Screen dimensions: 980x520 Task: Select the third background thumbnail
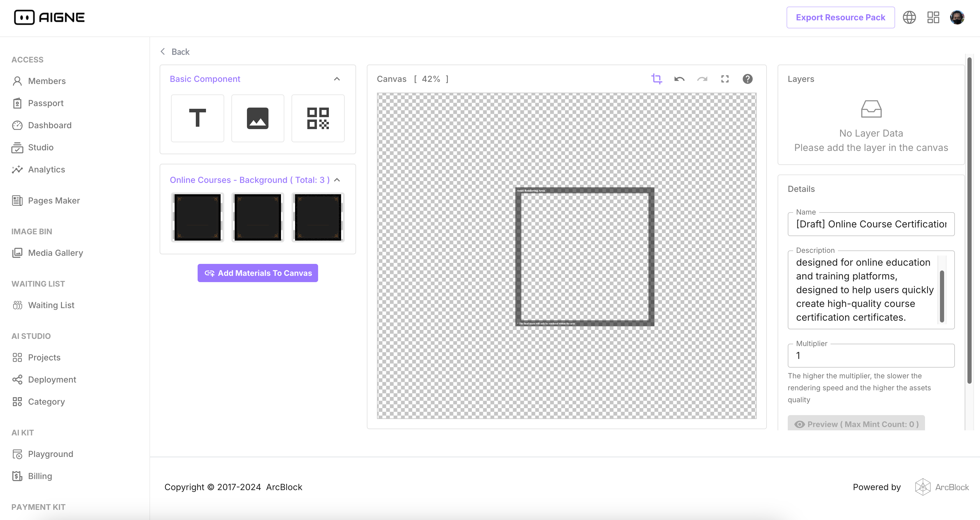click(318, 217)
